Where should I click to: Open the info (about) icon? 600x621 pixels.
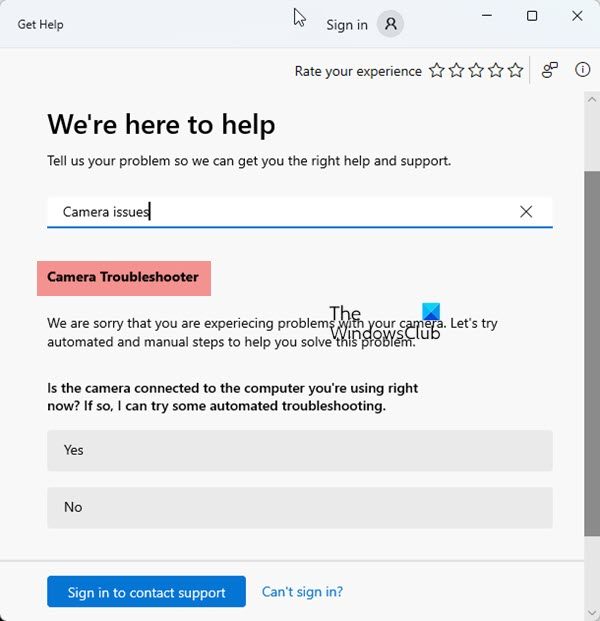tap(582, 70)
